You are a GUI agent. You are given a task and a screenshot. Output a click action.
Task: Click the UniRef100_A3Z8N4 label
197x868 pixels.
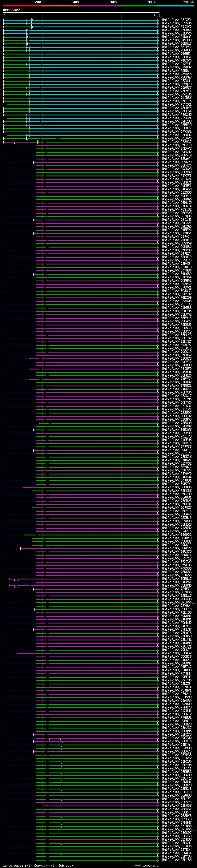tap(177, 81)
